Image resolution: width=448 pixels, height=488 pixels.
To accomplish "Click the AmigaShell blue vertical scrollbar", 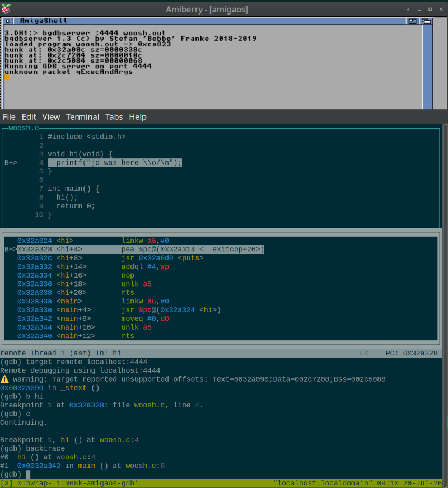I will (427, 67).
